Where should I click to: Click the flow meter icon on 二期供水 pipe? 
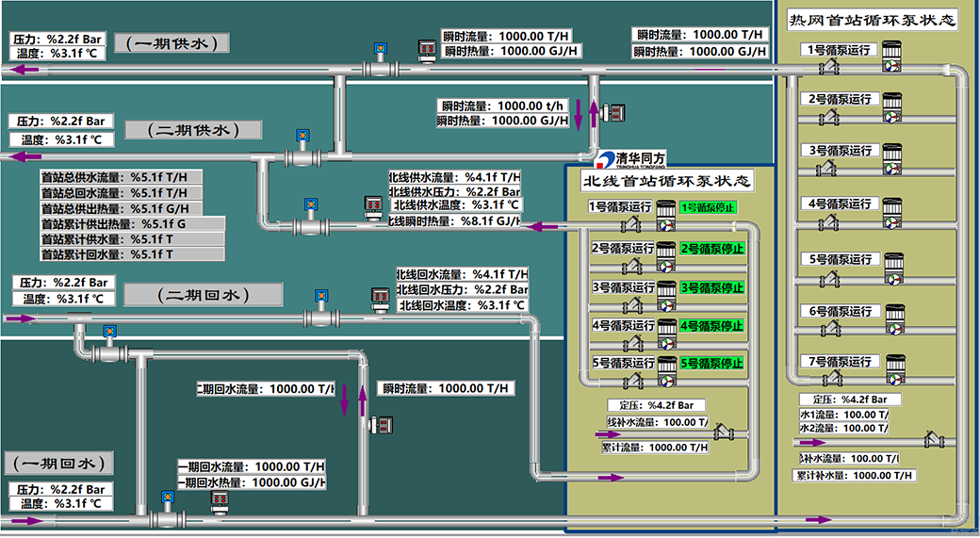pos(302,149)
